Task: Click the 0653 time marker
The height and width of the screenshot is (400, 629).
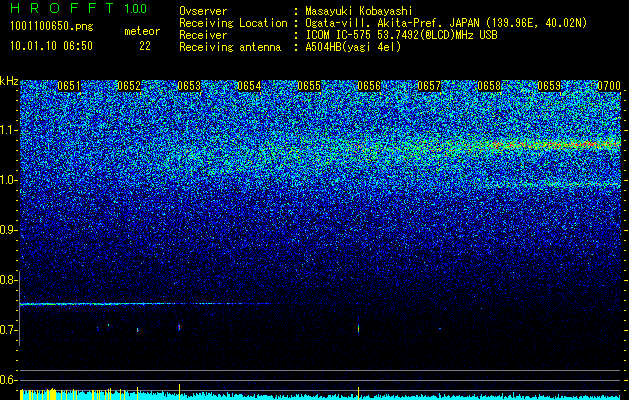Action: [x=189, y=86]
